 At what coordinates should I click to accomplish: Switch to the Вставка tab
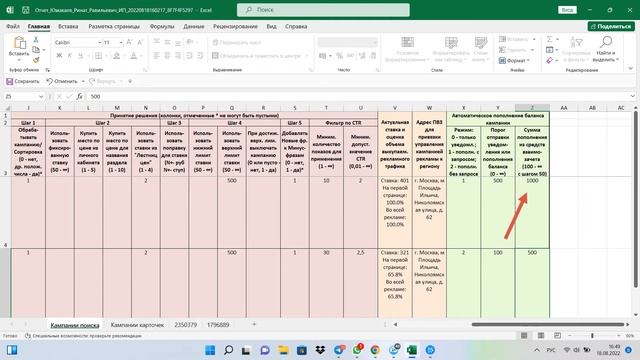pyautogui.click(x=68, y=26)
